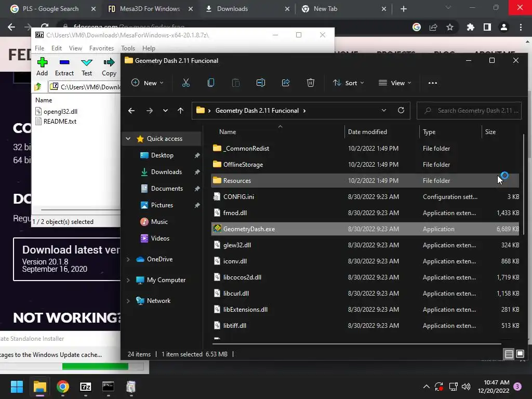Switch to PLS - Google Search tab
Viewport: 532px width, 399px height.
pyautogui.click(x=50, y=9)
